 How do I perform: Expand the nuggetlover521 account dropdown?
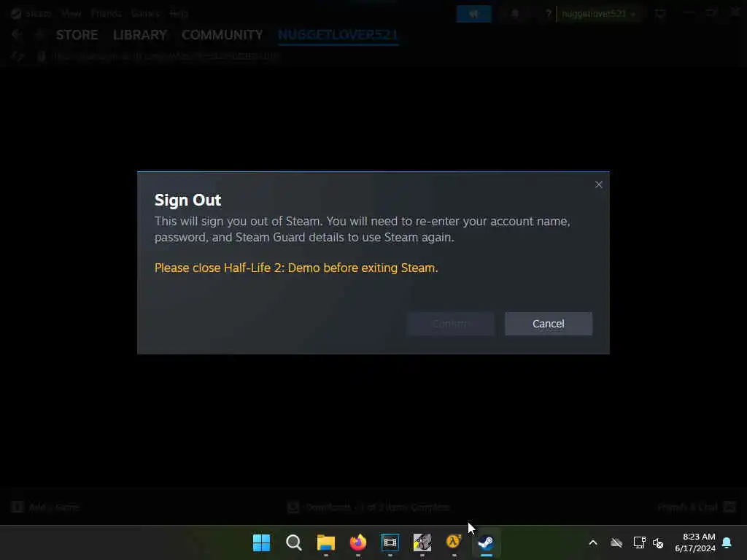[599, 14]
